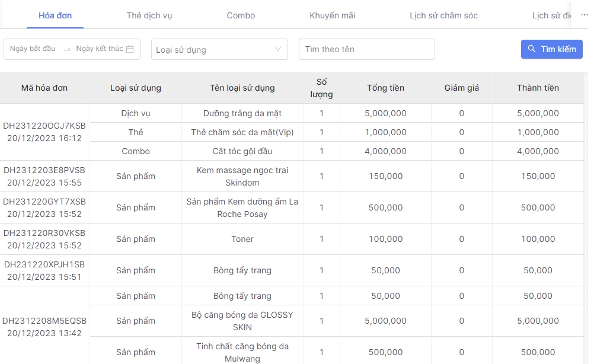Image resolution: width=594 pixels, height=364 pixels.
Task: Click the Mã hóa đơn column header
Action: pyautogui.click(x=44, y=88)
